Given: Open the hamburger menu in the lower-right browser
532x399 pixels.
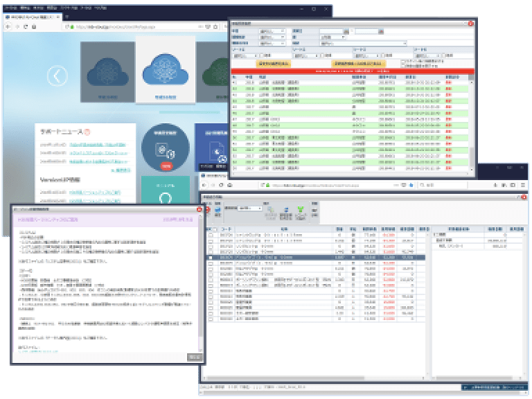Looking at the screenshot, I should point(523,185).
